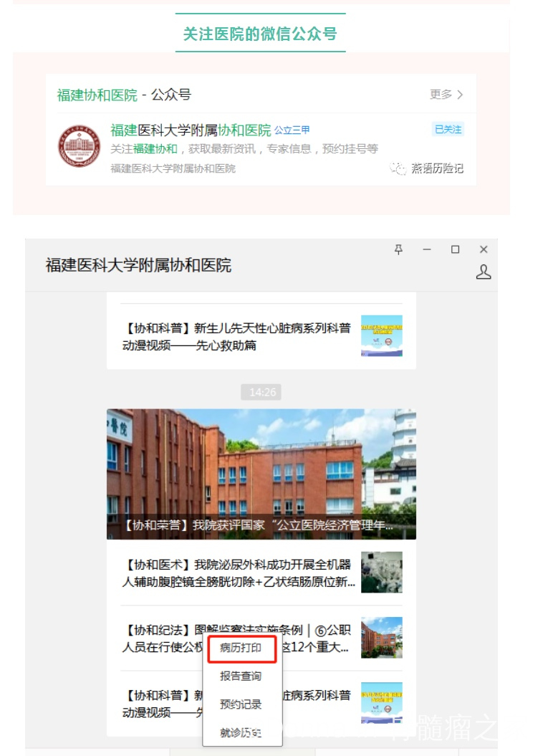This screenshot has width=543, height=756.
Task: Maximize the 福建医科大学附属协和医院 window
Action: (455, 249)
